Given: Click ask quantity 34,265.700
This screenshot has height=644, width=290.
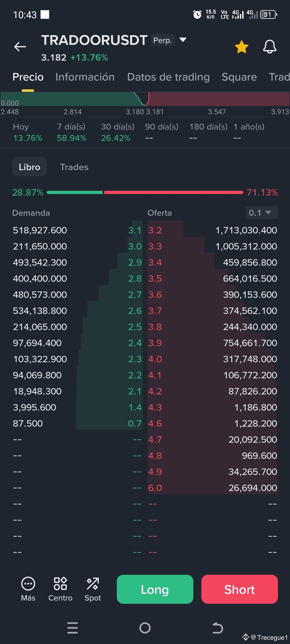Looking at the screenshot, I should point(253,472).
